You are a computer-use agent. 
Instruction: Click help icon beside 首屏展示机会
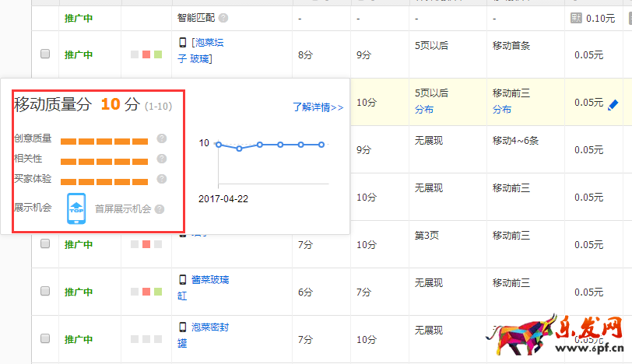tap(159, 209)
